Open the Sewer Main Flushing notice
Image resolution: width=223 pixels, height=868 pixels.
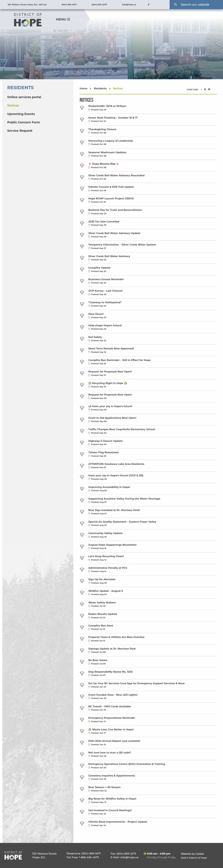click(113, 118)
